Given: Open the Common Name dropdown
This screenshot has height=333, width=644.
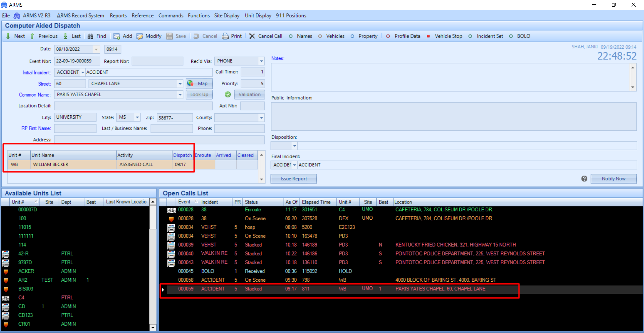Looking at the screenshot, I should pyautogui.click(x=180, y=95).
